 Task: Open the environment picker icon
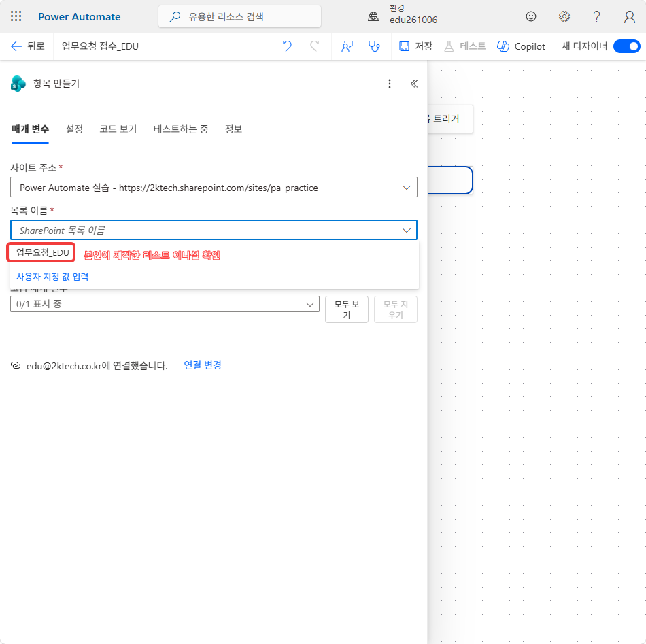click(373, 16)
